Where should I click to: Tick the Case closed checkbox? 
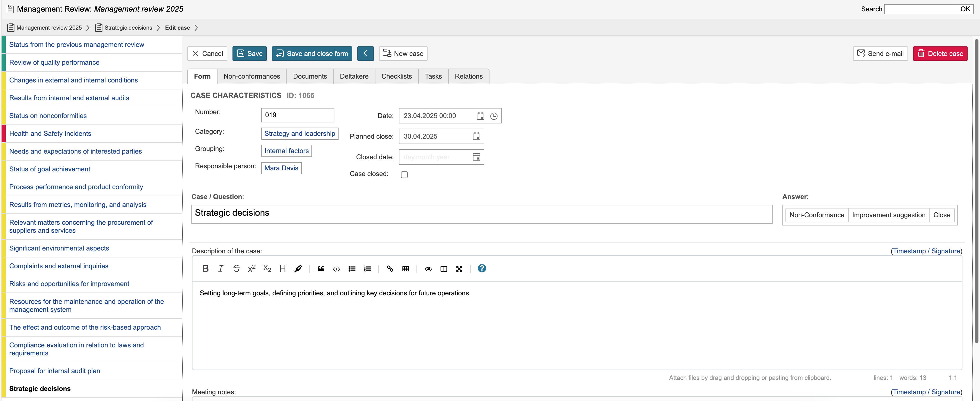tap(404, 174)
